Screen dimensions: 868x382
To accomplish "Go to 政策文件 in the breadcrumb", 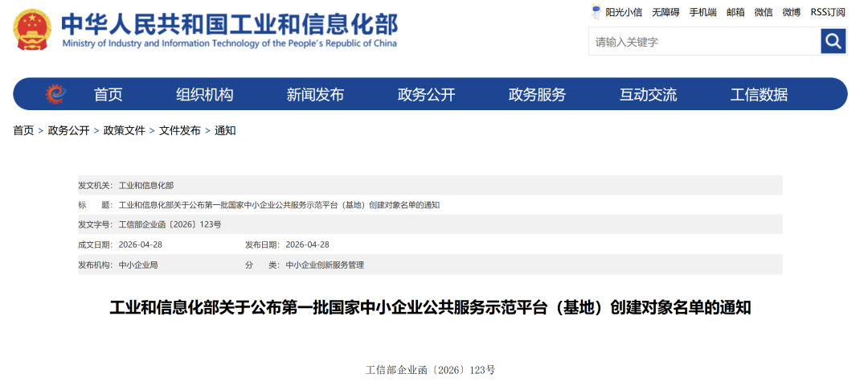I will click(x=124, y=130).
